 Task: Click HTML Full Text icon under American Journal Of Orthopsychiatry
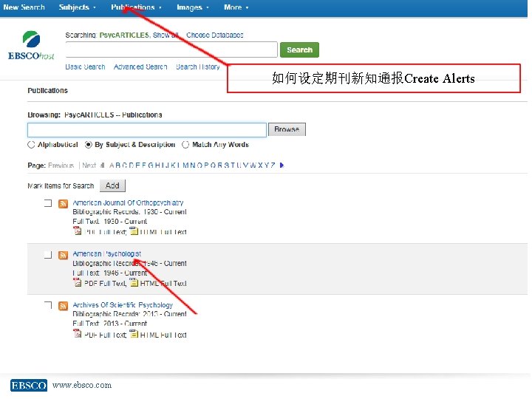[134, 231]
